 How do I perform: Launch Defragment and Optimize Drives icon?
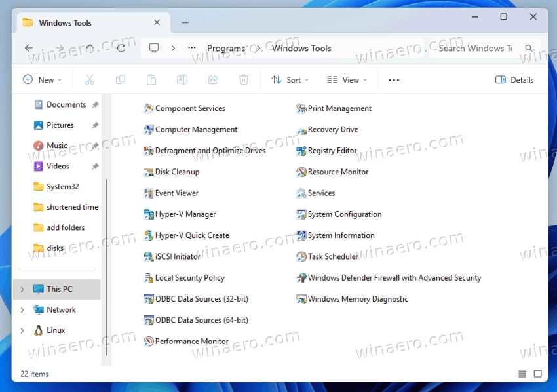(x=149, y=151)
